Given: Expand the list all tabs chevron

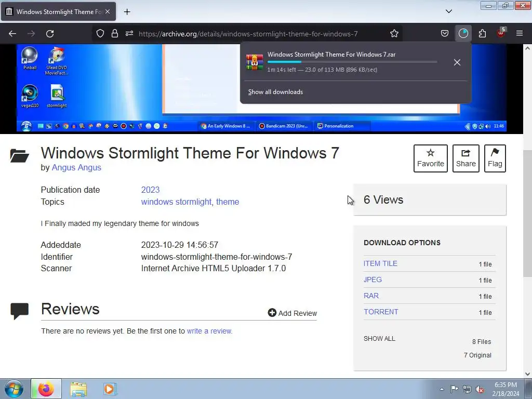Looking at the screenshot, I should (448, 11).
